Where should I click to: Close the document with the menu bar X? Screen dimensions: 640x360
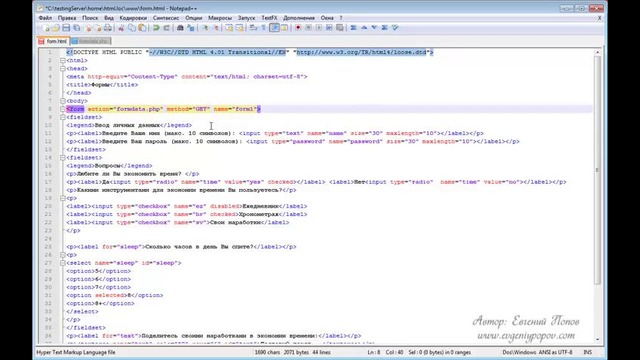600,18
